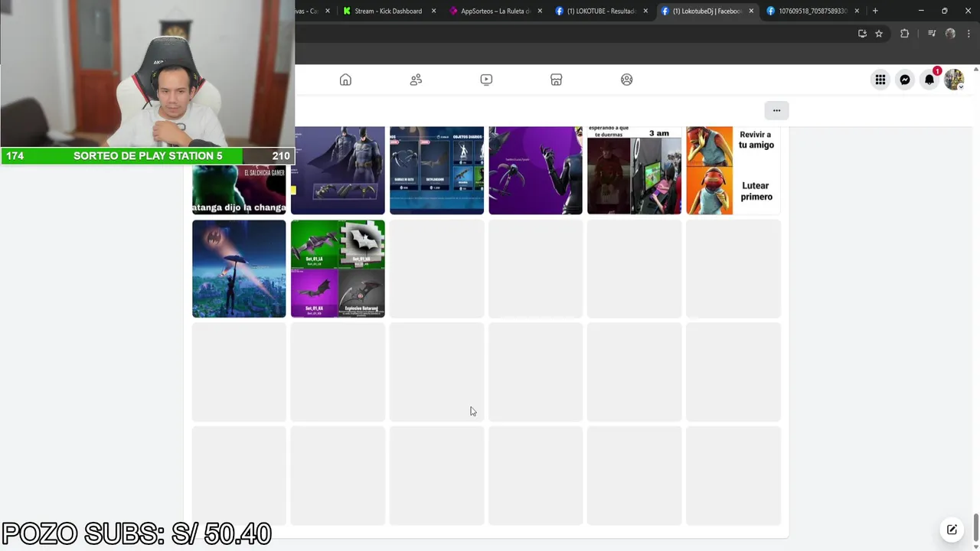Open the Groups icon in navigation
980x551 pixels.
(627, 80)
